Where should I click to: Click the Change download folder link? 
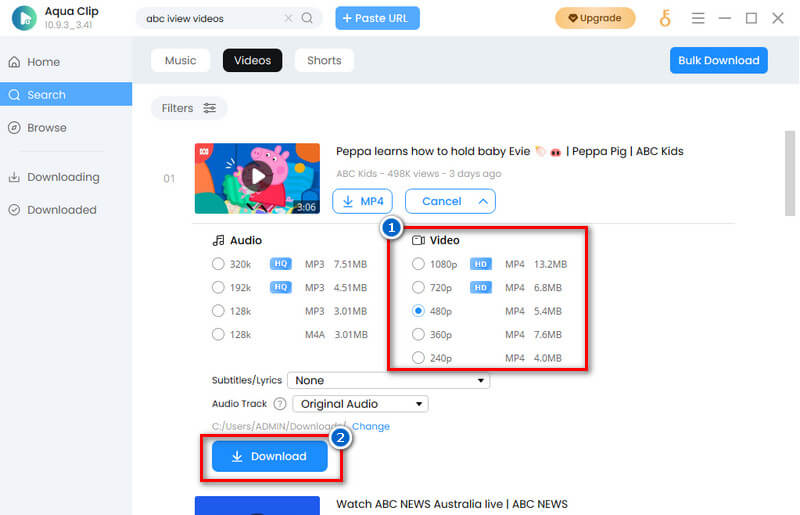click(371, 426)
